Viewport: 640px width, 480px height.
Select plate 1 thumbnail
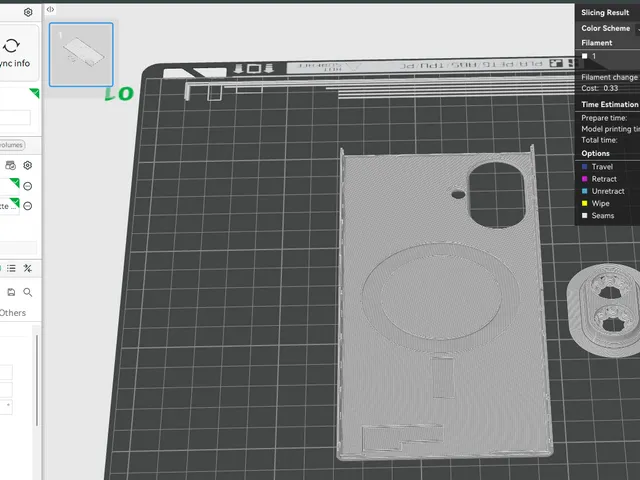(x=81, y=55)
